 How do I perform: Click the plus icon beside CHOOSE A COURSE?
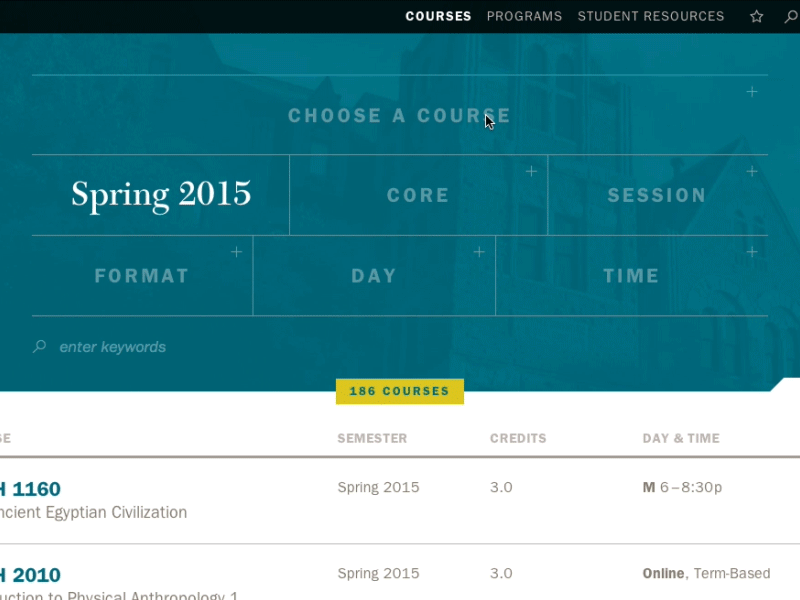[x=752, y=91]
